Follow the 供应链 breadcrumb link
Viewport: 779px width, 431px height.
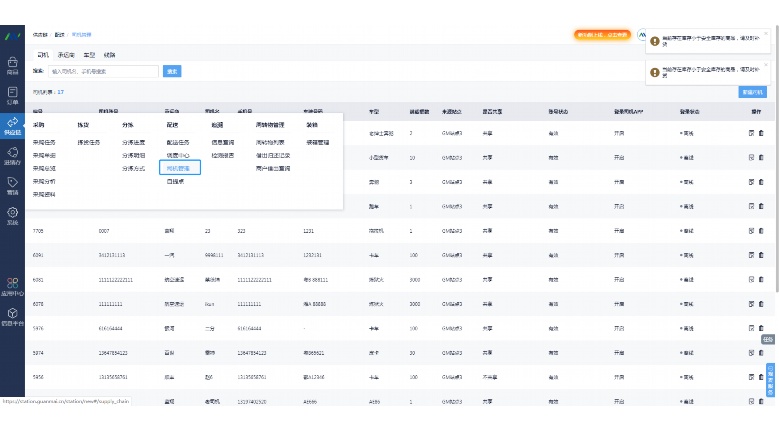40,35
